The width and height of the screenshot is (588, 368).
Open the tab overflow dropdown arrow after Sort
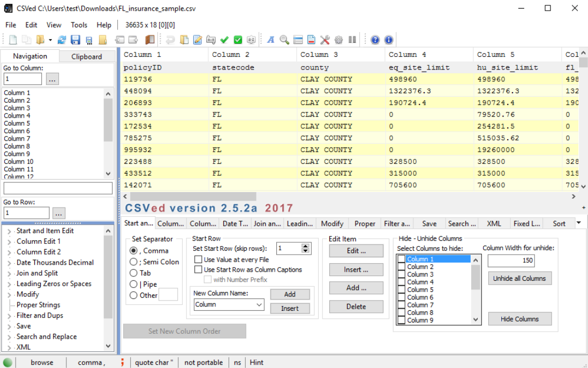[578, 223]
